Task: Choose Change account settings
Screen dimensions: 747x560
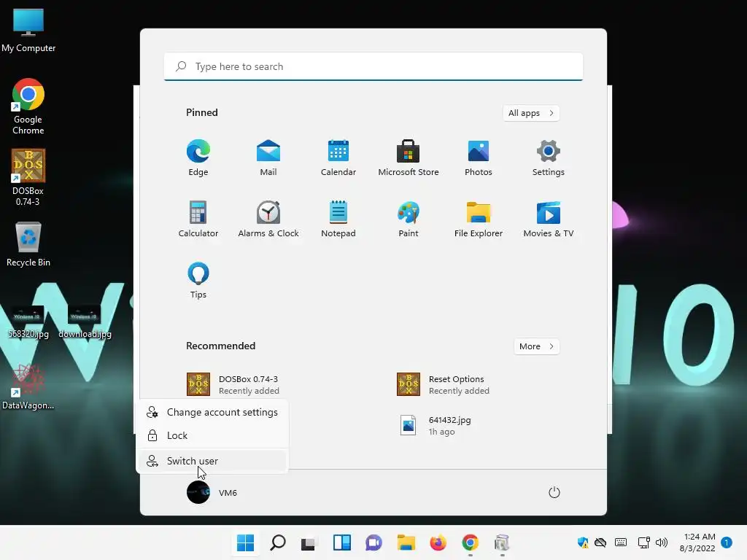Action: point(212,413)
